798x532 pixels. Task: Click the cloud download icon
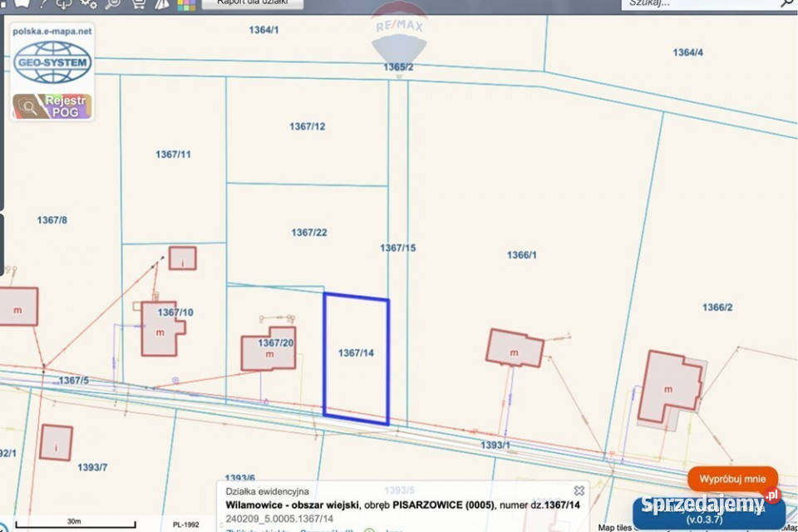click(63, 3)
